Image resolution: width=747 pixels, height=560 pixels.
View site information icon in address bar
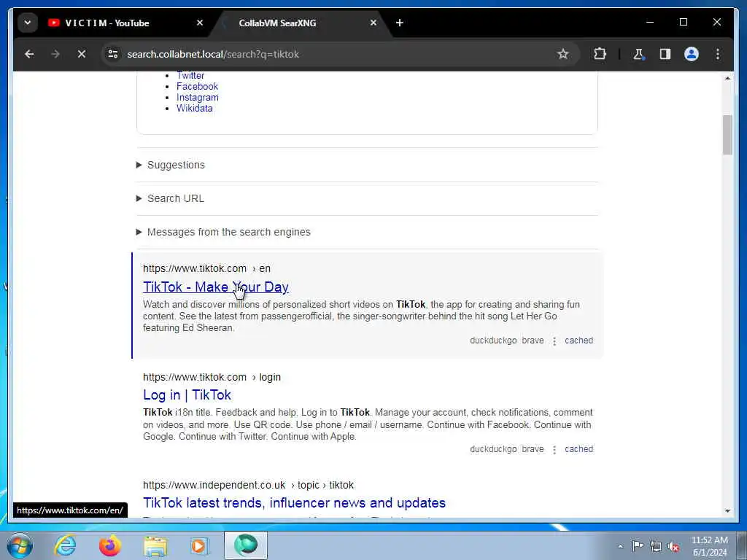click(113, 54)
